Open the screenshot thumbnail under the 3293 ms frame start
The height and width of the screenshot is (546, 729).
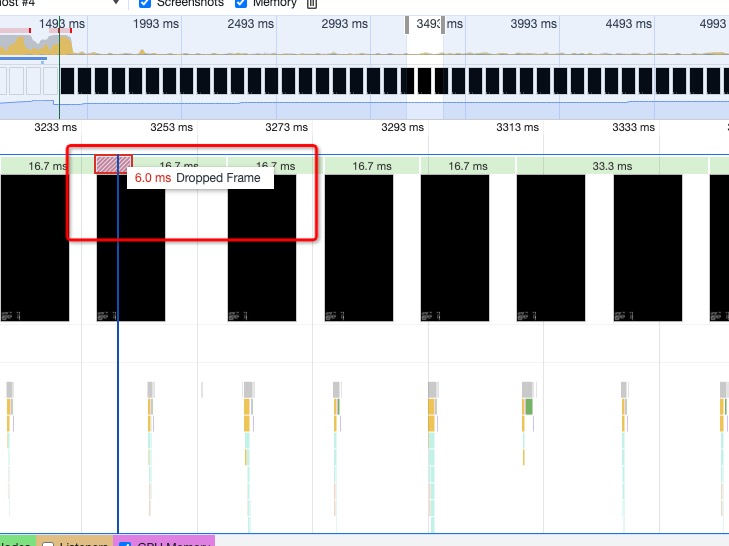coord(455,248)
